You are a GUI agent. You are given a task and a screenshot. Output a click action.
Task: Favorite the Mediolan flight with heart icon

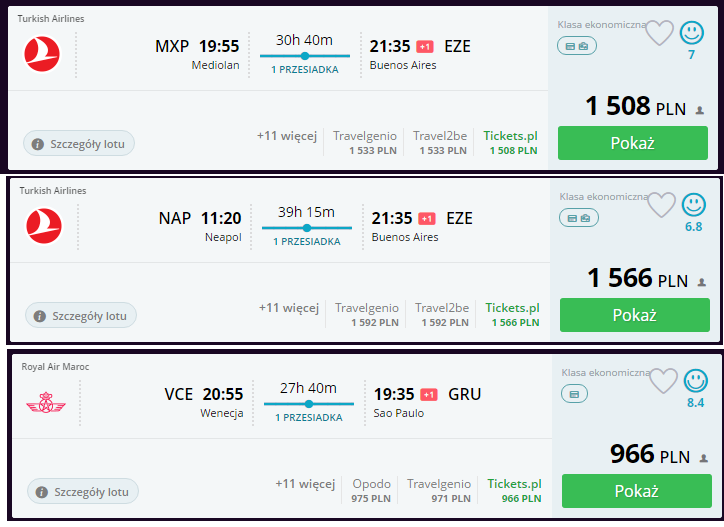(659, 33)
